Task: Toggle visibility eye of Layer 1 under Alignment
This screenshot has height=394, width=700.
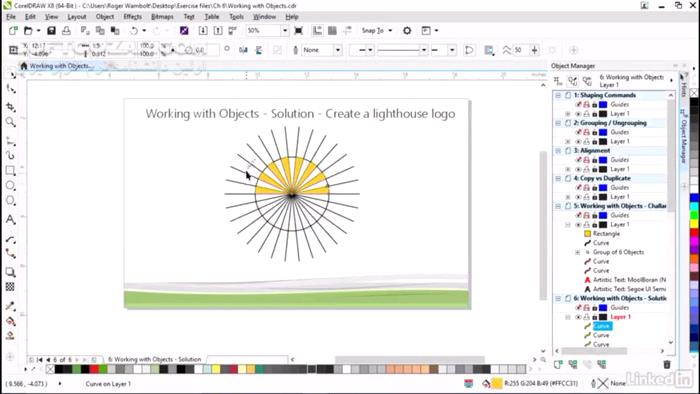Action: click(x=578, y=169)
